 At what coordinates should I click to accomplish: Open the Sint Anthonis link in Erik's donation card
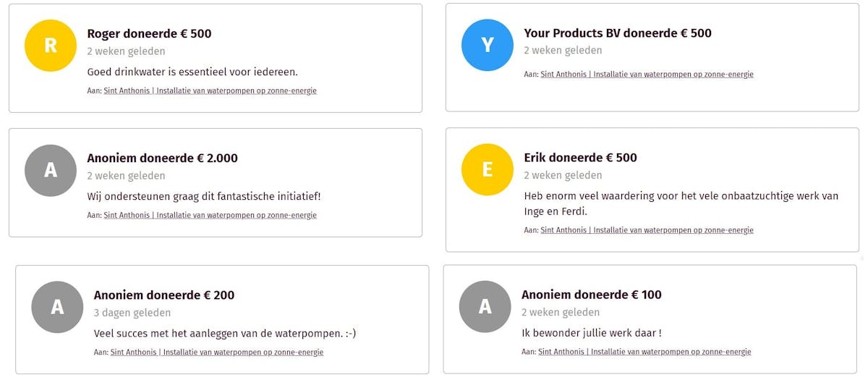point(647,230)
